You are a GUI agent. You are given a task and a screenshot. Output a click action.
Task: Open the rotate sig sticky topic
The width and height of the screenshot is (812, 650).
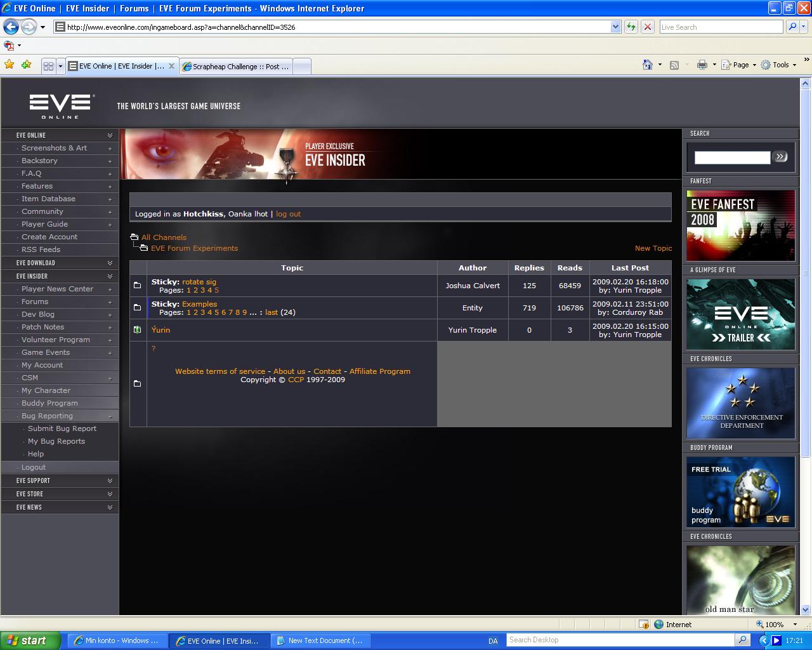coord(199,282)
